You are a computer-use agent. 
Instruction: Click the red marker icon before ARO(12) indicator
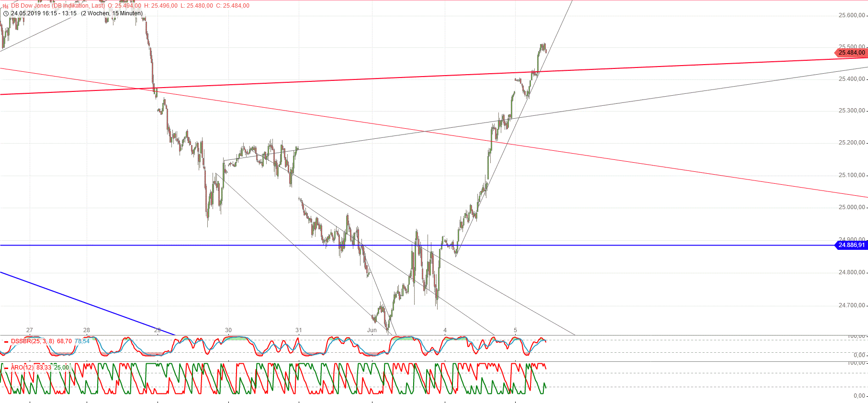(6, 368)
